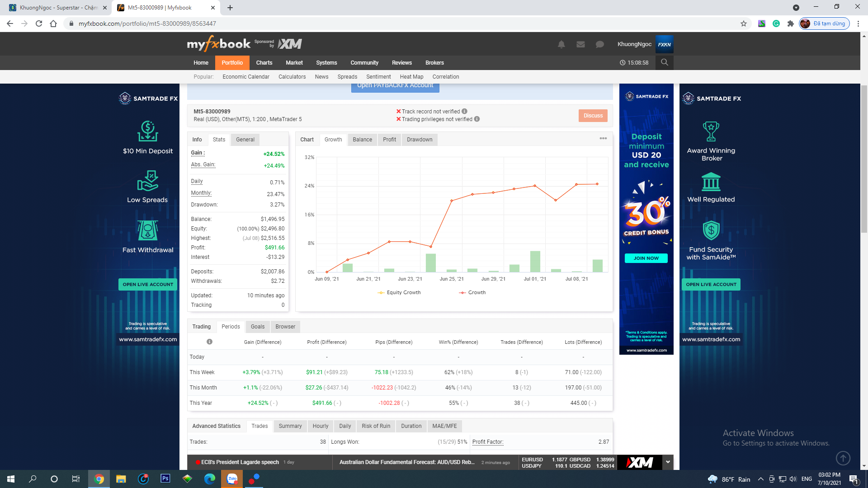Open the chart options three-dots menu
This screenshot has width=868, height=488.
[603, 139]
